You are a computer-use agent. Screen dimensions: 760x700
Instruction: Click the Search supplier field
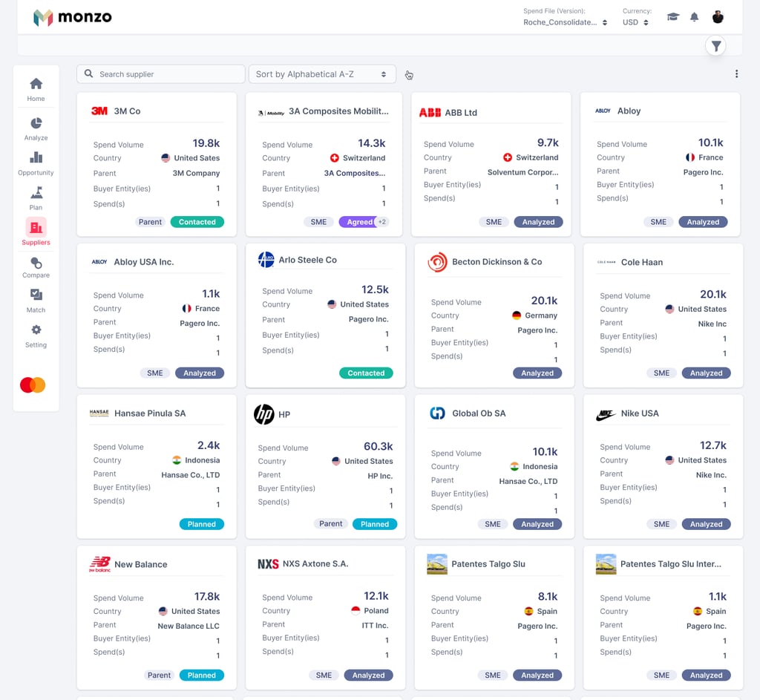tap(161, 74)
